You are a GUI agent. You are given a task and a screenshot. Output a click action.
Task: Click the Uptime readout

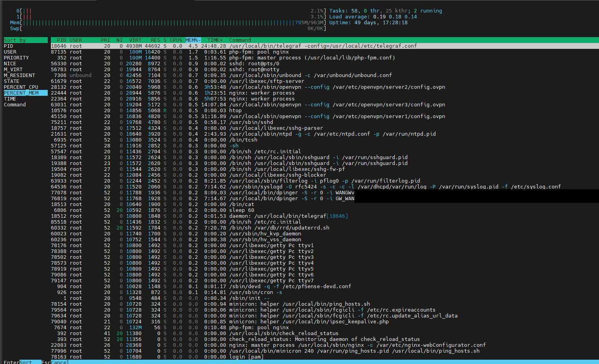click(368, 23)
